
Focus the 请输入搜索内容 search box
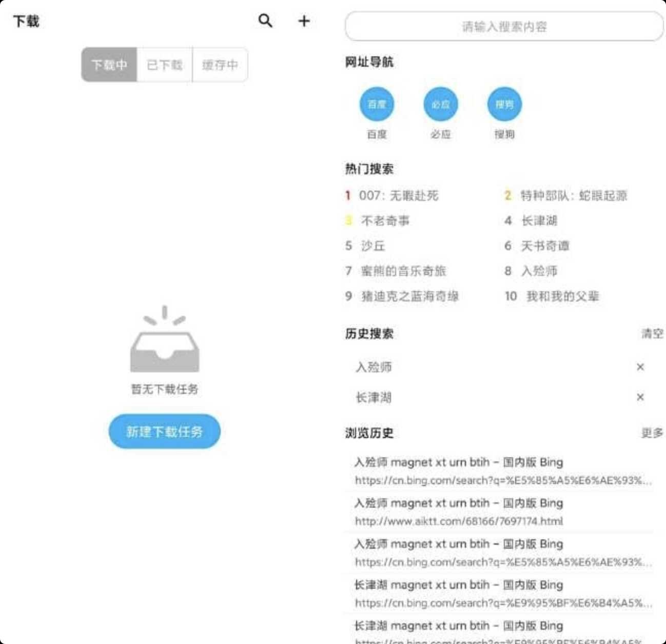(x=504, y=26)
